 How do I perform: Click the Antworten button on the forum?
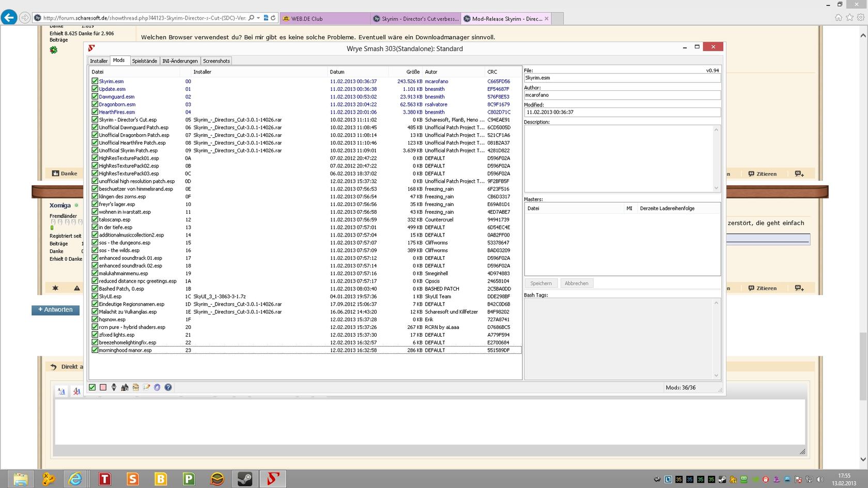pyautogui.click(x=55, y=310)
